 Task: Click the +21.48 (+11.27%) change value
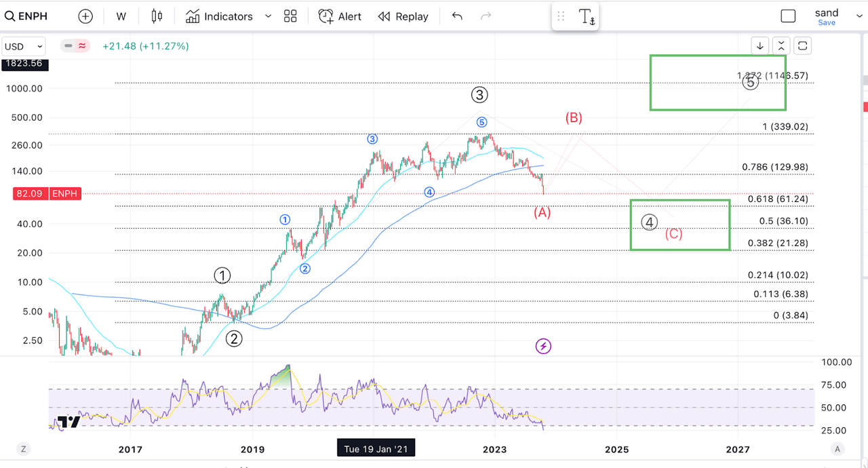click(x=146, y=46)
